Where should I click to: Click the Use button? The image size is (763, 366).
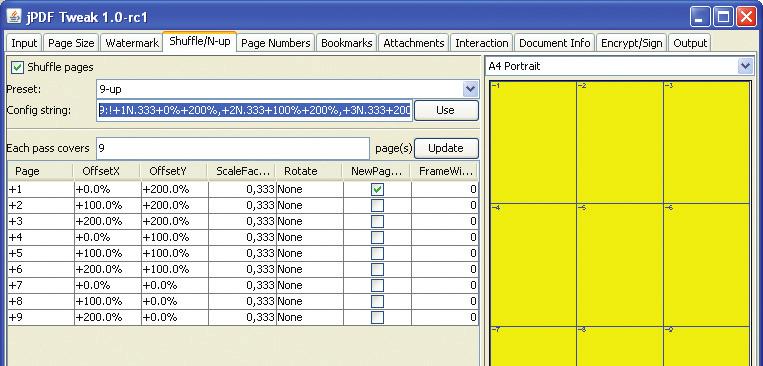(x=446, y=110)
